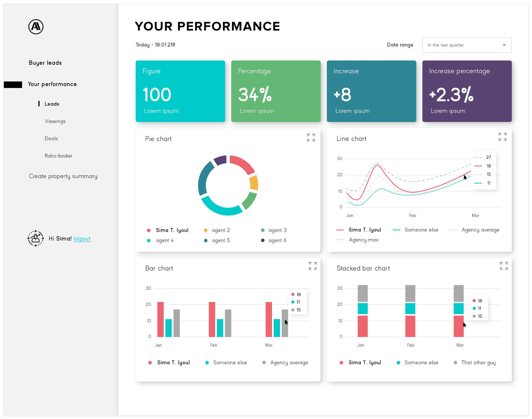532x419 pixels.
Task: Open the Date range dropdown
Action: point(467,45)
